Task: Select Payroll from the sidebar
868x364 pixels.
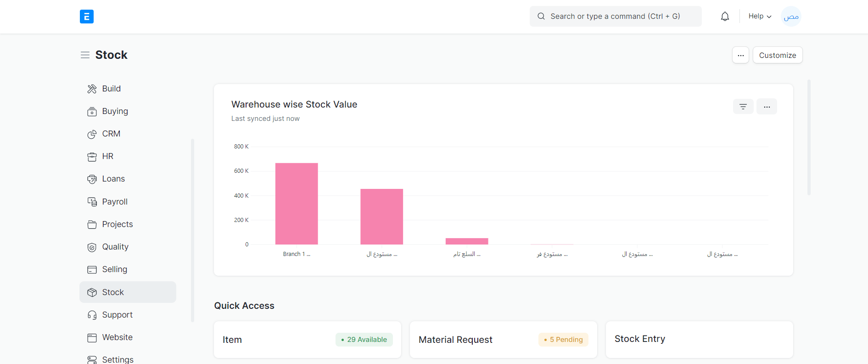Action: pyautogui.click(x=114, y=202)
